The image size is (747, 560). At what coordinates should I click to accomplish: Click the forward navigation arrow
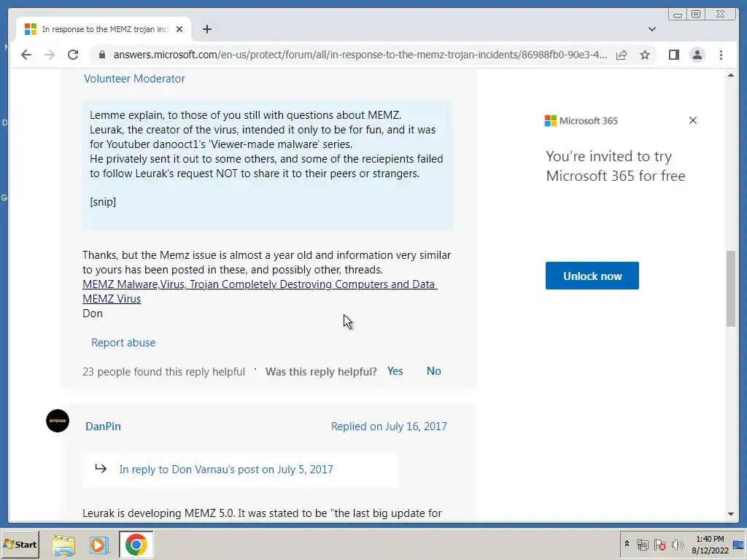click(x=50, y=55)
